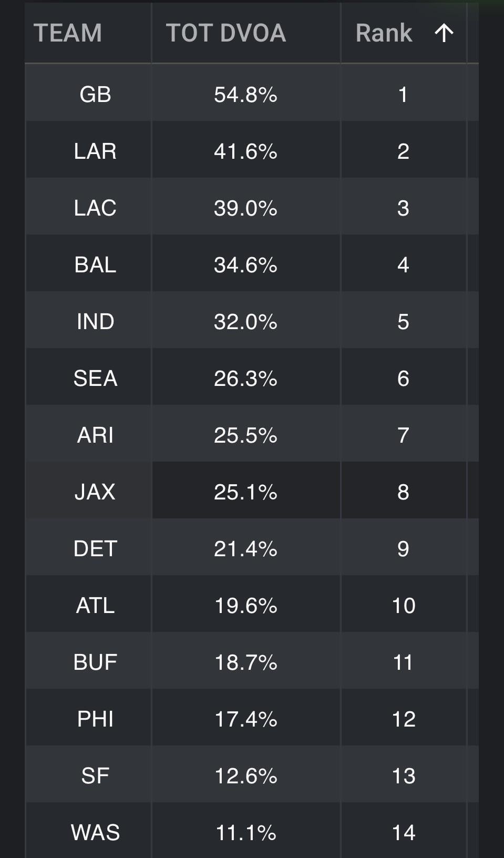The width and height of the screenshot is (504, 858).
Task: Select the GB team cell
Action: (x=95, y=95)
